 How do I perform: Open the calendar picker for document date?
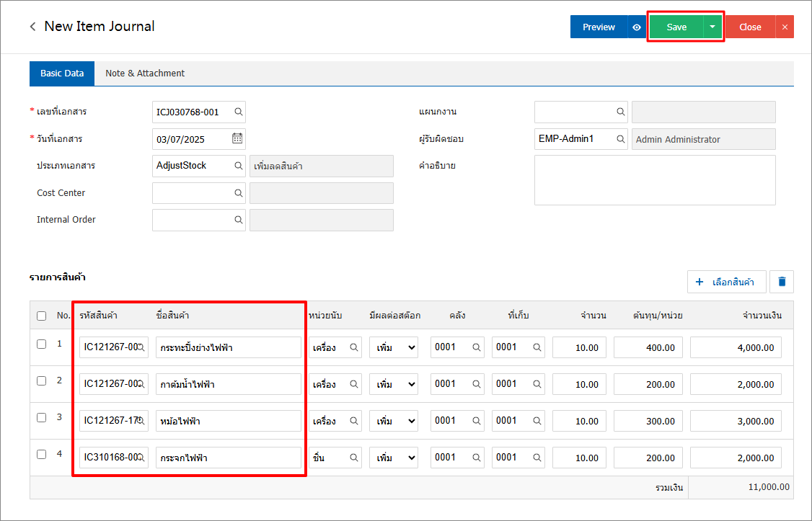(237, 138)
